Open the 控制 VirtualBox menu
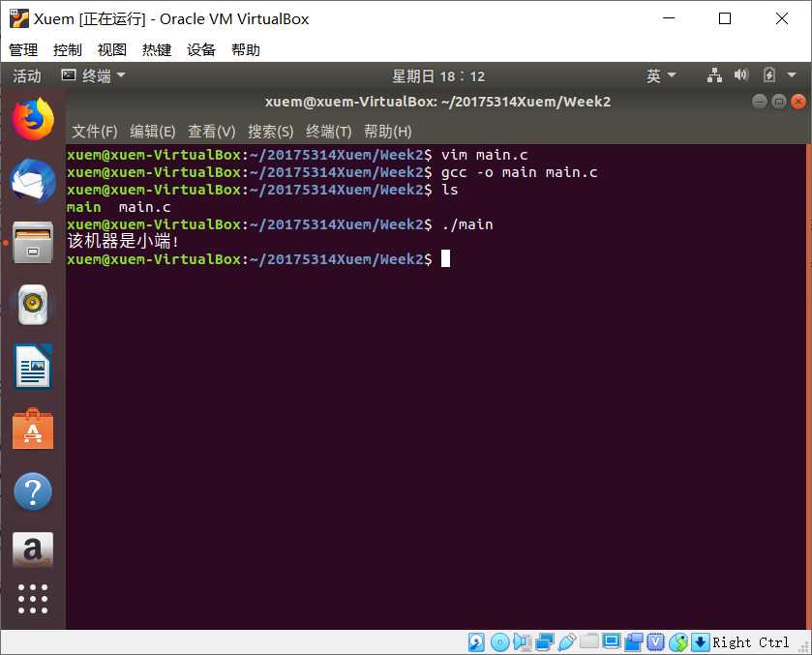 tap(68, 49)
